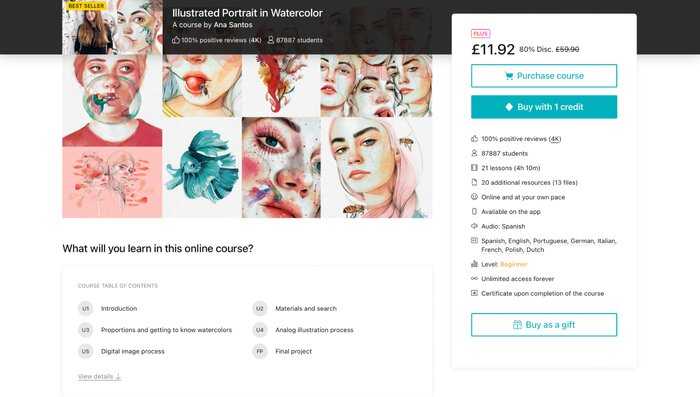The image size is (700, 397).
Task: Open the teal betta fish artwork thumbnail
Action: [x=202, y=167]
